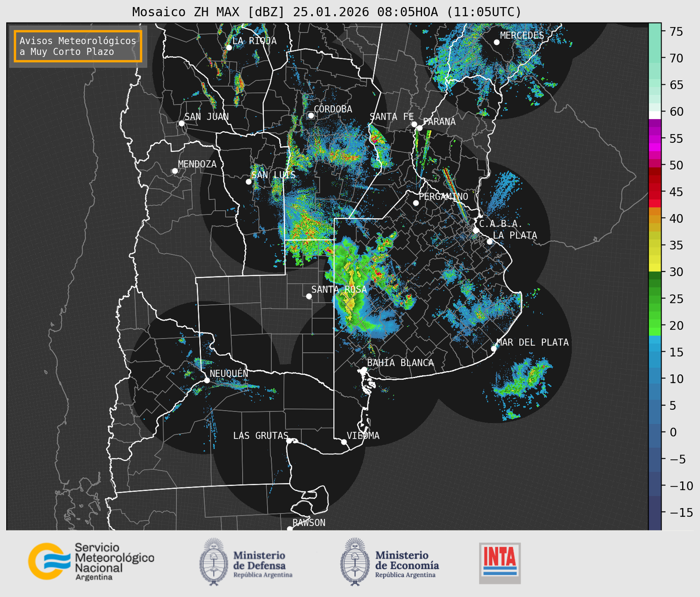Click the SANTA ROSA label text

(339, 289)
